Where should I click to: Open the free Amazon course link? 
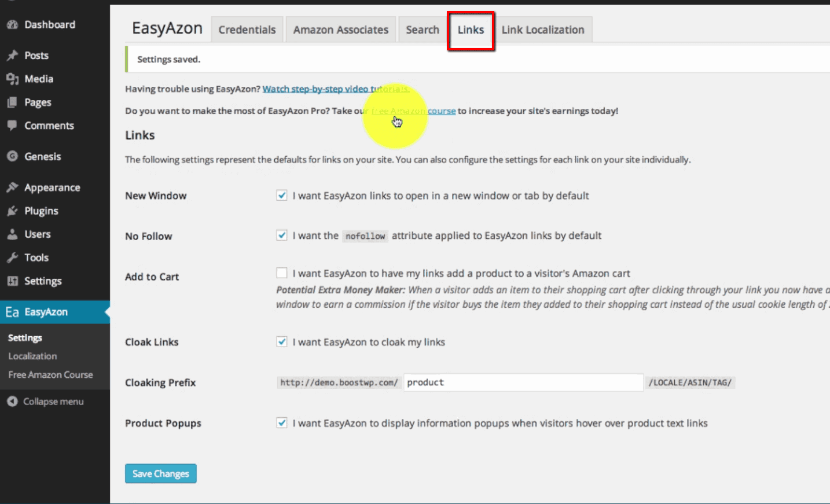click(x=413, y=111)
